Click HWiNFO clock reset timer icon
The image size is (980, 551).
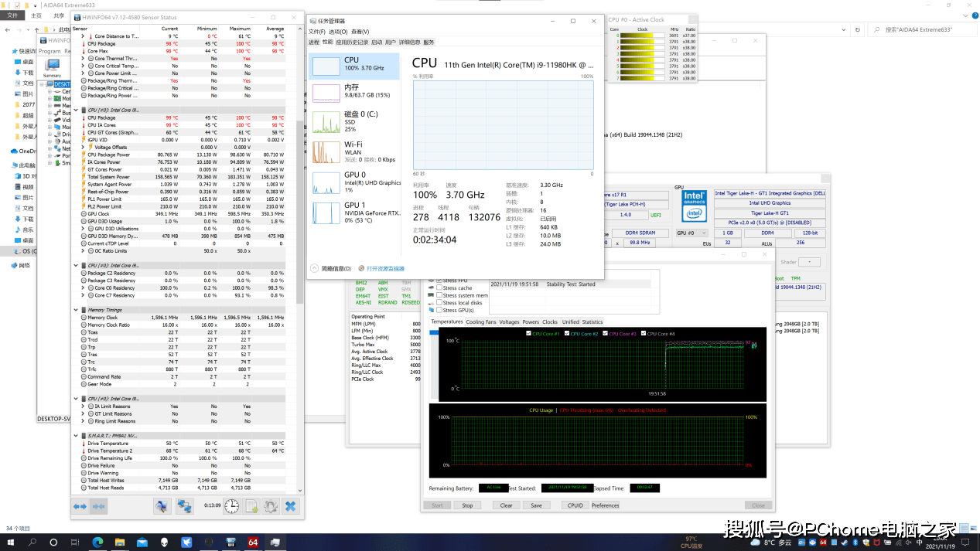[x=232, y=506]
